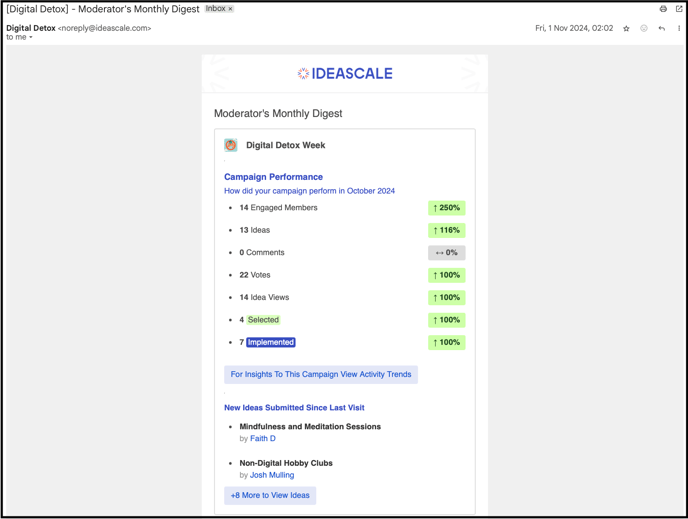Click the green Selected status label

coord(263,320)
